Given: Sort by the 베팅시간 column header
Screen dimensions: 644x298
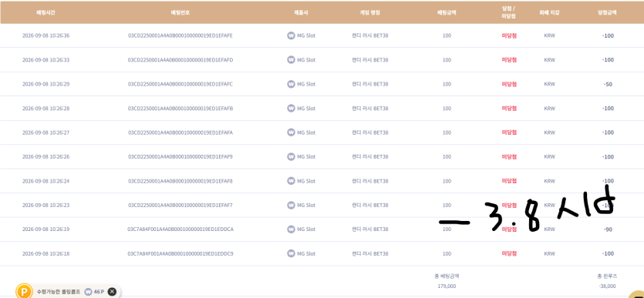Looking at the screenshot, I should coord(46,12).
